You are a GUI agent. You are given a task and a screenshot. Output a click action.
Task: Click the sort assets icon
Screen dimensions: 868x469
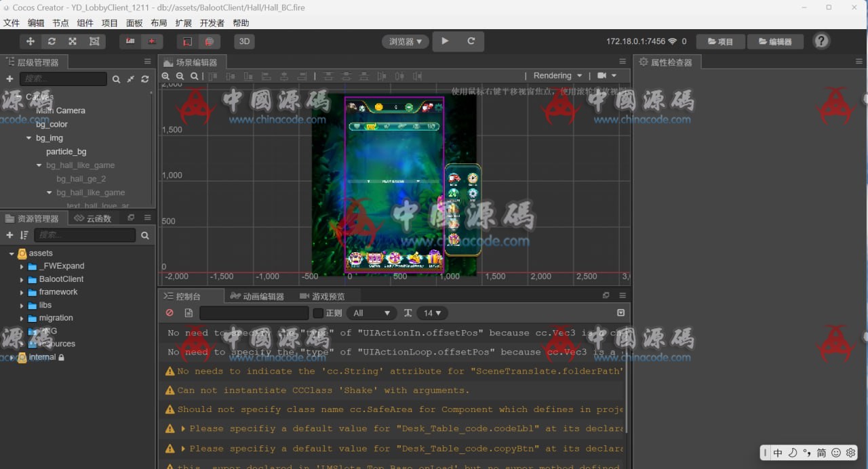[x=24, y=235]
